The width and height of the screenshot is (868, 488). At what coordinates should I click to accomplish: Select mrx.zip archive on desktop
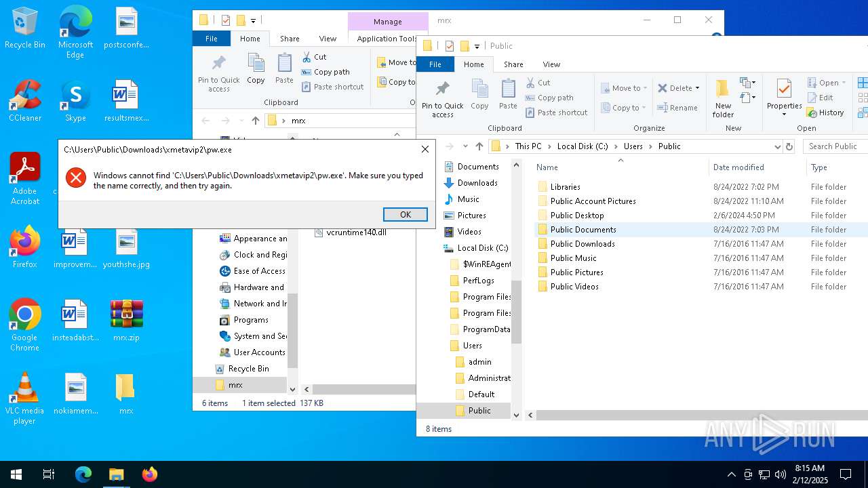tap(126, 321)
